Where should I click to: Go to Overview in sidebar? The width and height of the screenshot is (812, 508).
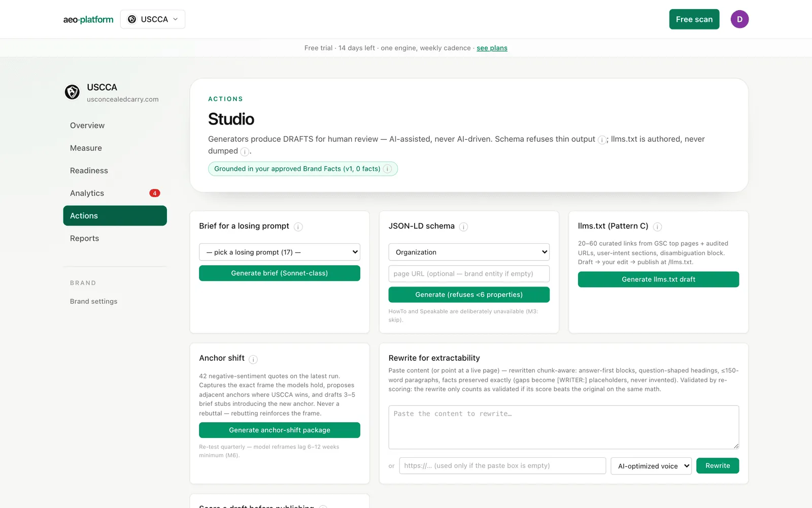coord(115,125)
